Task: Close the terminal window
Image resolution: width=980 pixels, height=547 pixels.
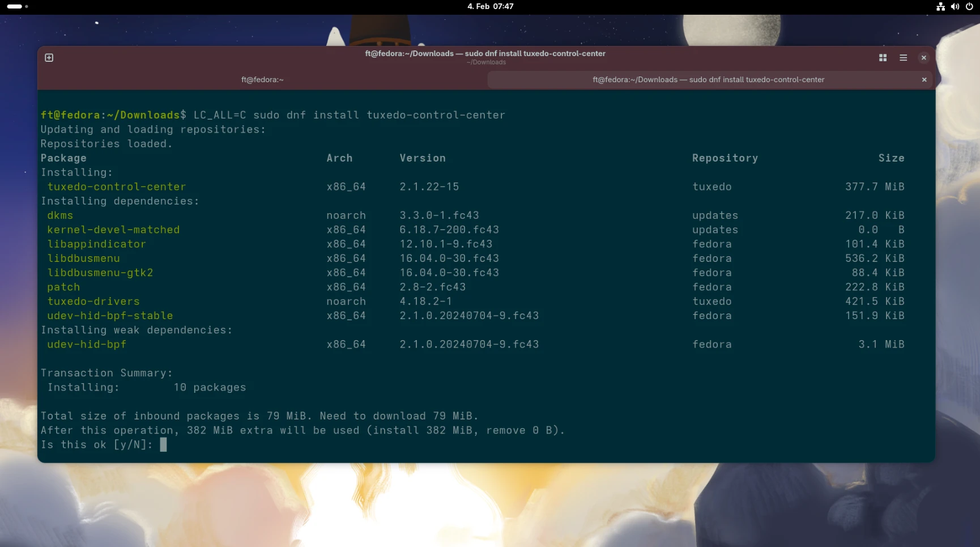Action: pos(924,58)
